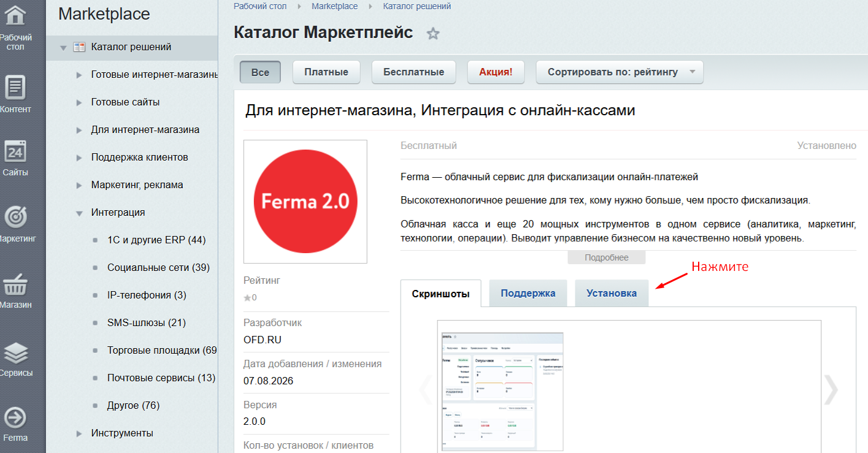The image size is (868, 453).
Task: Switch to the Установка tab
Action: (612, 293)
